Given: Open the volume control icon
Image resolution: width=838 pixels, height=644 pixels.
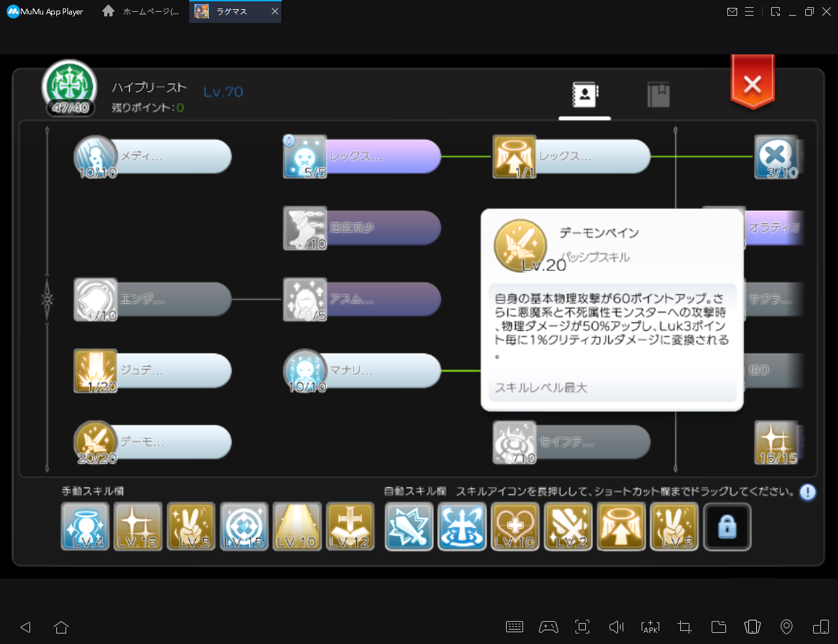Looking at the screenshot, I should 616,627.
